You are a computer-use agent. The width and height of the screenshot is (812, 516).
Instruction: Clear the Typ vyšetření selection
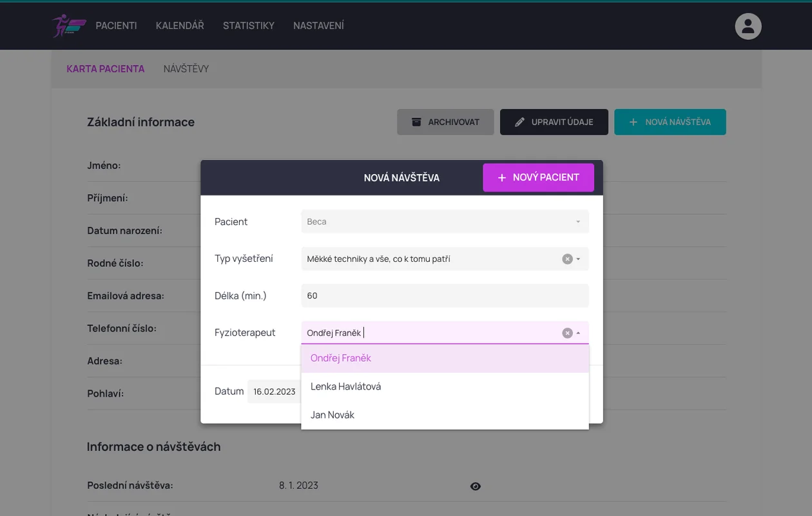pos(567,259)
